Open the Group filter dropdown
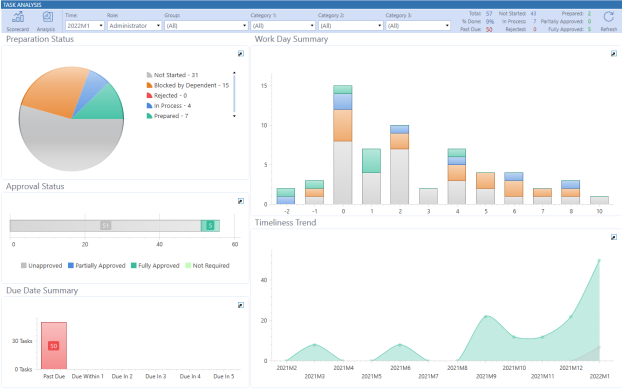This screenshot has height=389, width=622. (x=206, y=25)
